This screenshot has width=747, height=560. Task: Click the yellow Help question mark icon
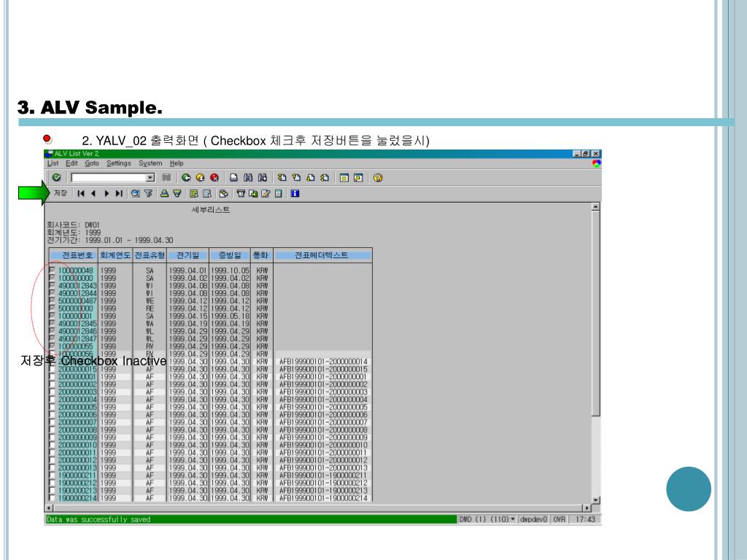[378, 178]
